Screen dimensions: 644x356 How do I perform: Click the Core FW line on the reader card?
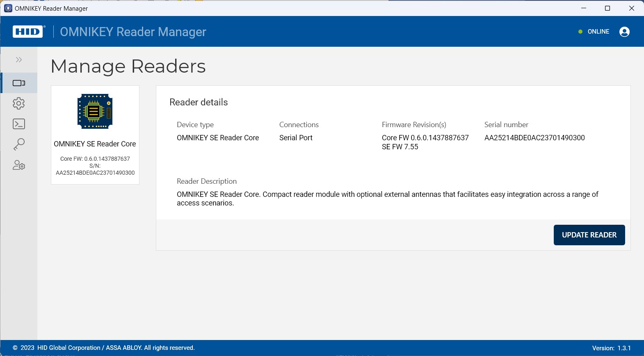[95, 159]
